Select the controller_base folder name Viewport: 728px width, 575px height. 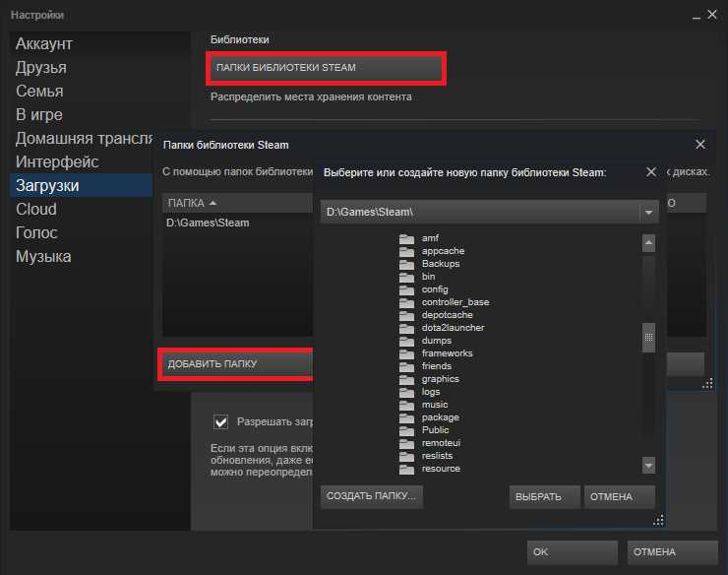point(455,302)
